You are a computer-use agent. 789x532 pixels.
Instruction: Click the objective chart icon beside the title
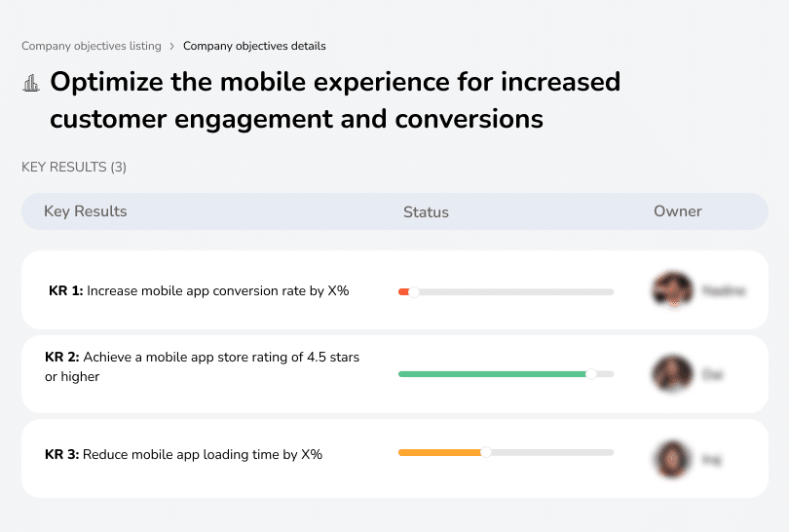click(x=31, y=84)
